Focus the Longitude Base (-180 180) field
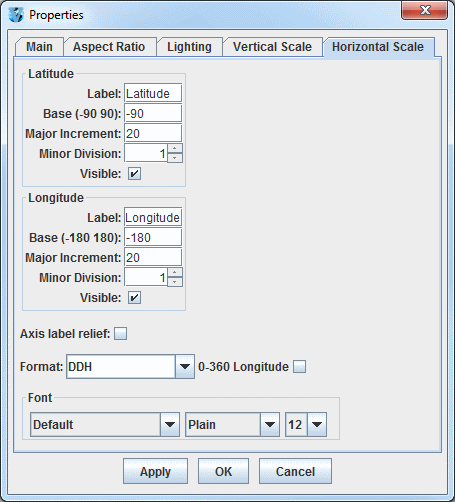 click(153, 237)
